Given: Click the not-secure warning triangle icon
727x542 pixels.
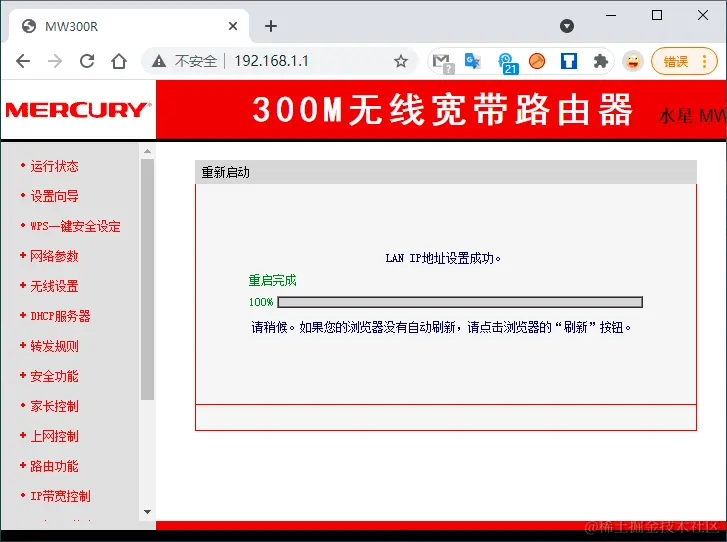Looking at the screenshot, I should (x=159, y=61).
